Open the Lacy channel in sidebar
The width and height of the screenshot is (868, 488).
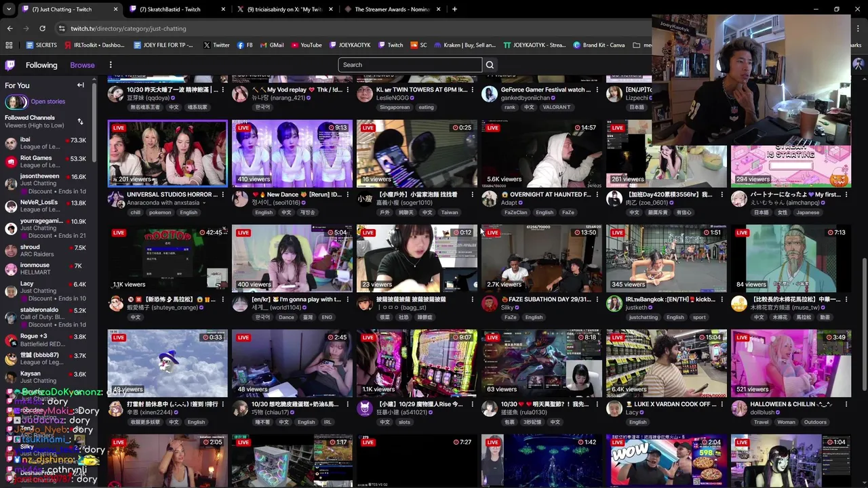(x=45, y=291)
